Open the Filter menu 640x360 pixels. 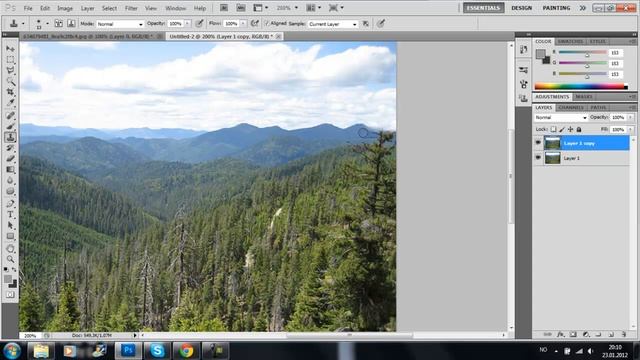pos(131,8)
